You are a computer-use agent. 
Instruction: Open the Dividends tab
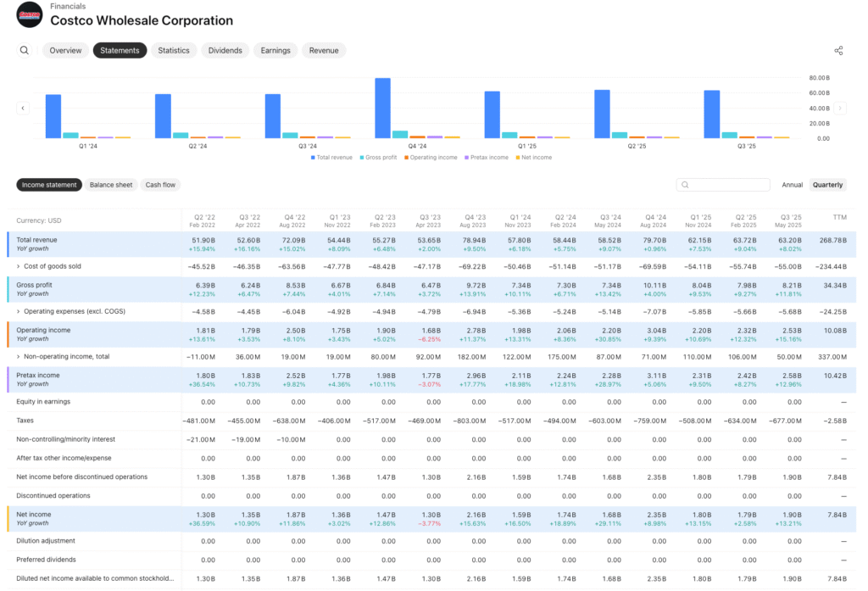pyautogui.click(x=225, y=50)
